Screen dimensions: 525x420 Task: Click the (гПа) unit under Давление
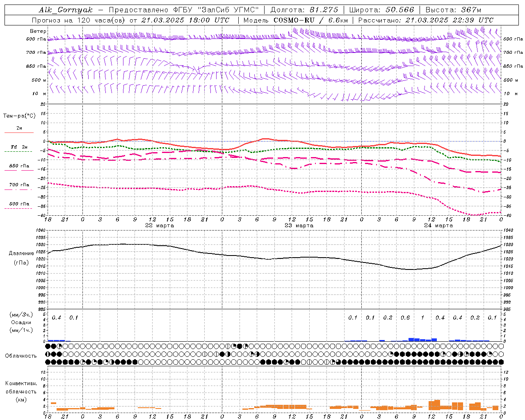point(21,263)
